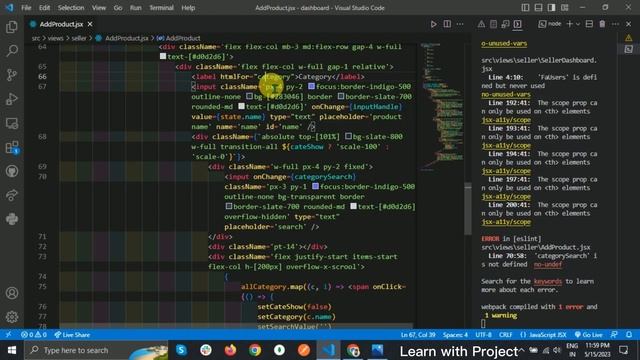Change language mode JavaScript JSX

[543, 335]
